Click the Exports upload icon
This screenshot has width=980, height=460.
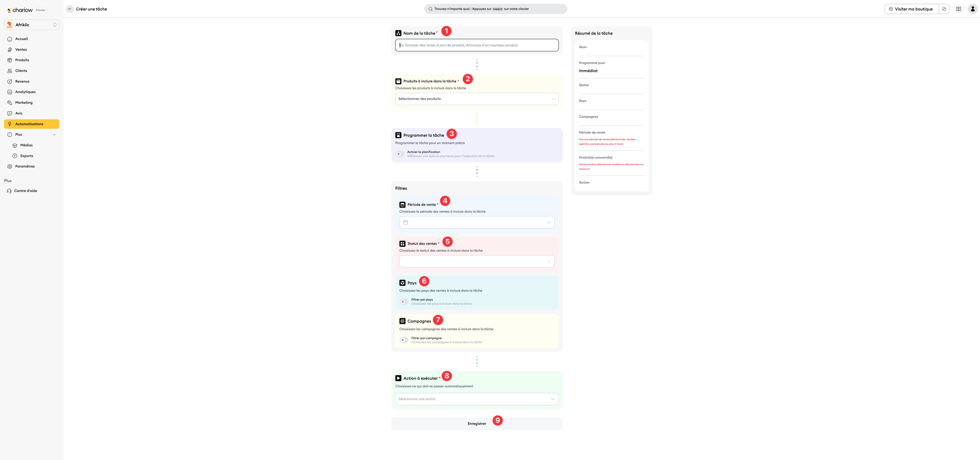pyautogui.click(x=15, y=156)
